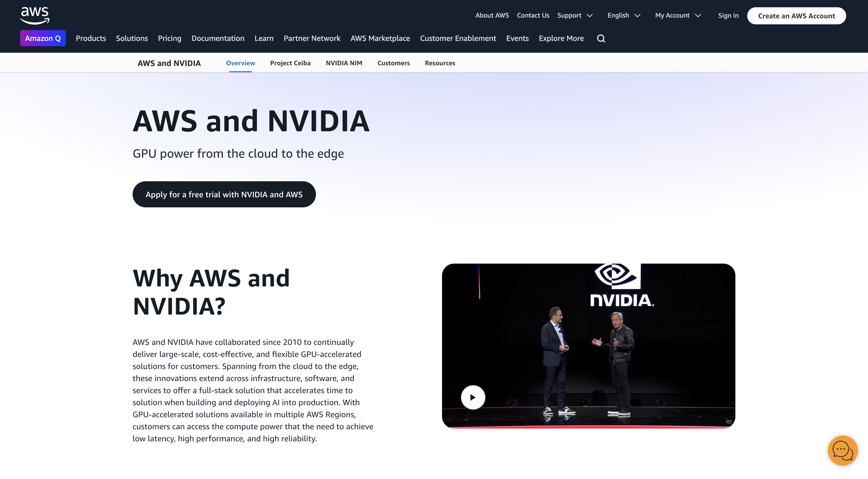Switch to the Project Ceiba tab
This screenshot has height=479, width=868.
click(x=290, y=63)
